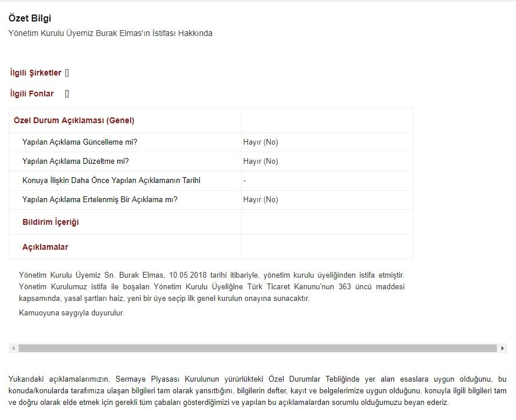The width and height of the screenshot is (516, 420).
Task: Click "Konuya İlişkin Daha Önce Yapılan Açıklamanın Tarihi" label
Action: (x=111, y=180)
